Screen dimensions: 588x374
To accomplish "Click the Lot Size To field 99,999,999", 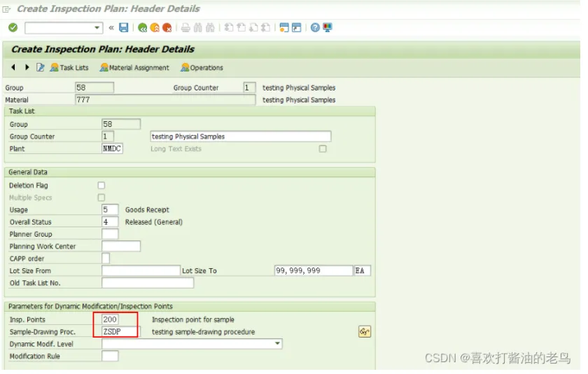I will 314,271.
